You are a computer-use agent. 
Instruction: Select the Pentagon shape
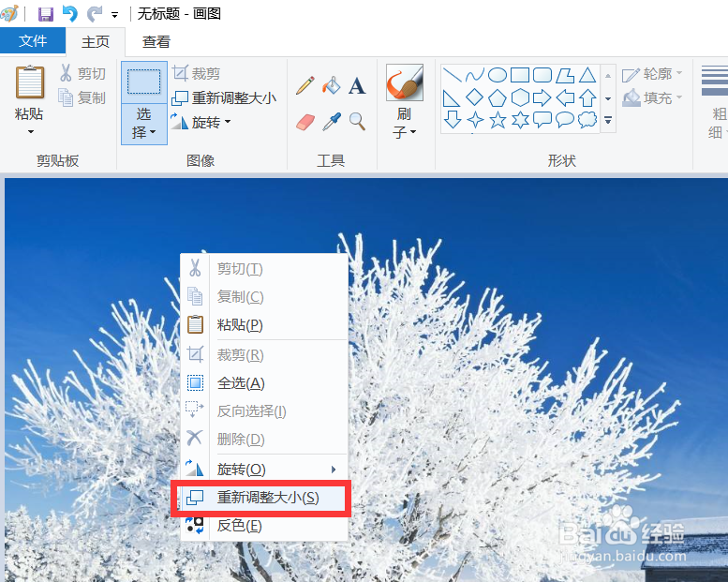click(498, 97)
